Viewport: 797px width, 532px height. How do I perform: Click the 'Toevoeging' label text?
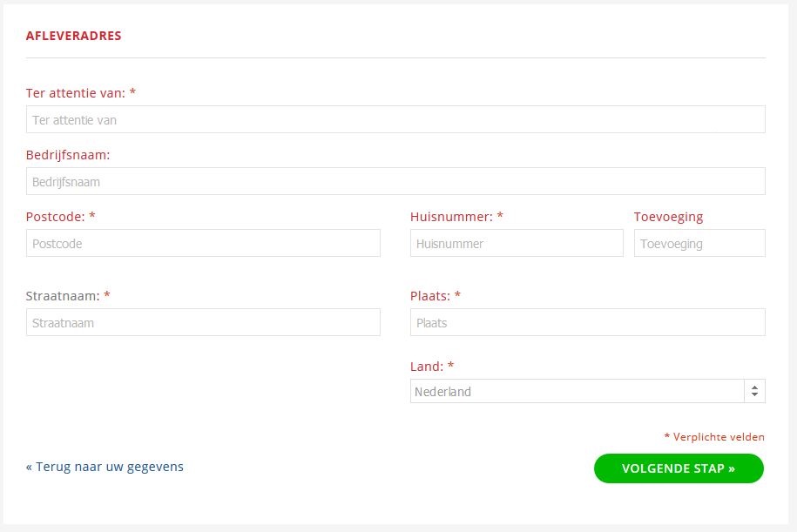[668, 217]
